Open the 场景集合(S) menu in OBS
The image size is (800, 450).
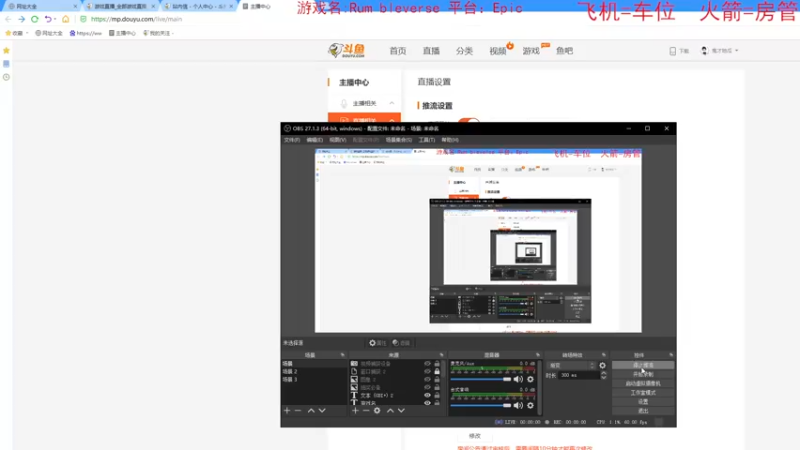398,140
